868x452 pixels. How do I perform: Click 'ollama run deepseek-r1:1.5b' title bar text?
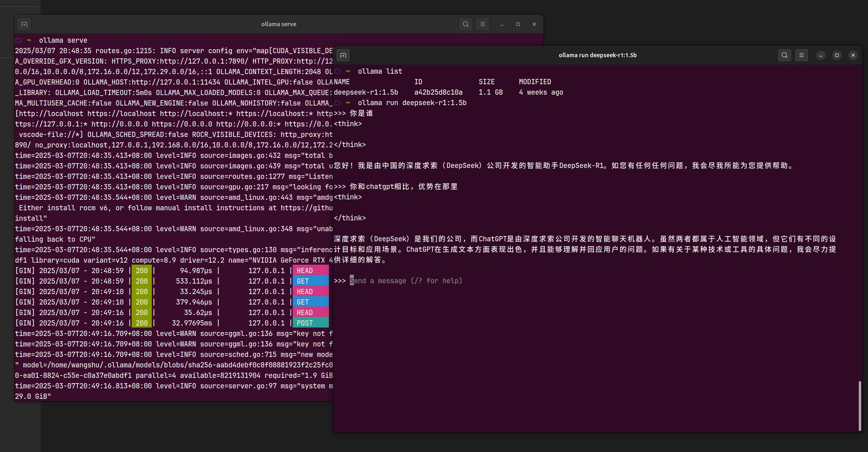(x=597, y=55)
